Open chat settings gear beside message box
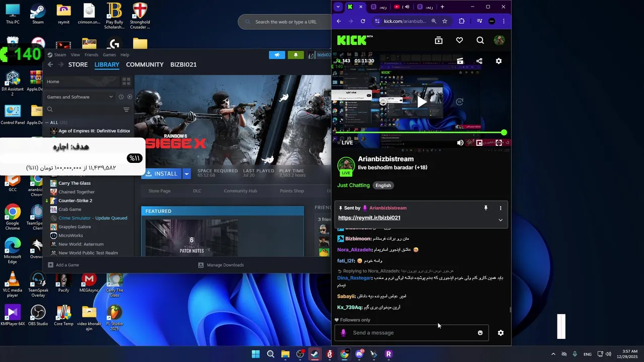Screen dimensions: 644x362 coord(501,333)
